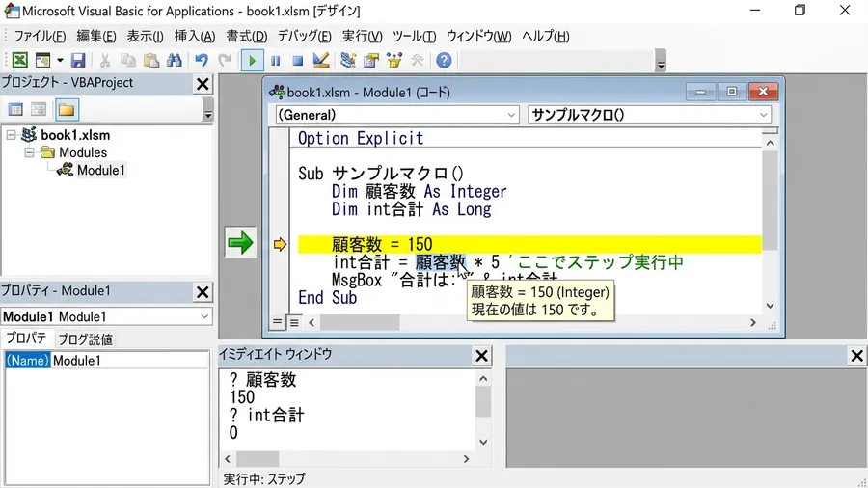Open Properties Window icon in toolbar
This screenshot has height=488, width=868.
click(371, 60)
